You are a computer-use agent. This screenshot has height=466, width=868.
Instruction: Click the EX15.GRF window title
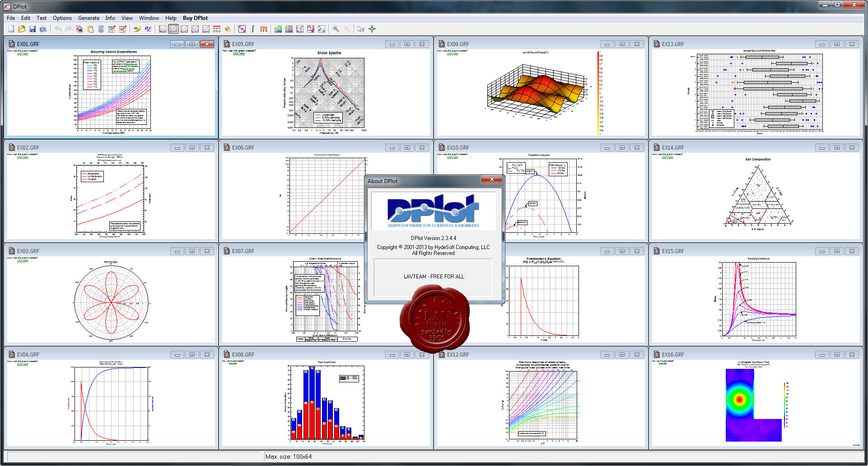tap(673, 251)
